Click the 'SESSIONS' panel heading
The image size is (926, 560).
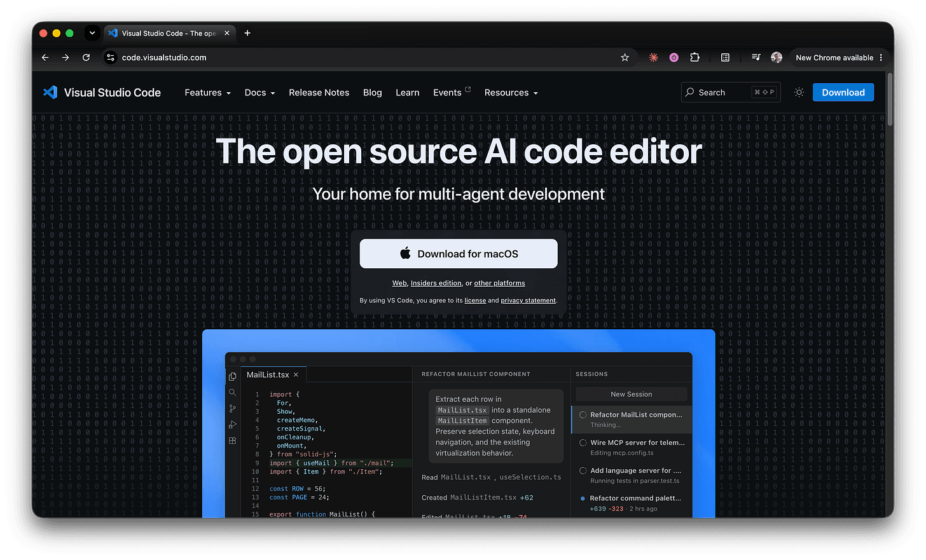(591, 374)
